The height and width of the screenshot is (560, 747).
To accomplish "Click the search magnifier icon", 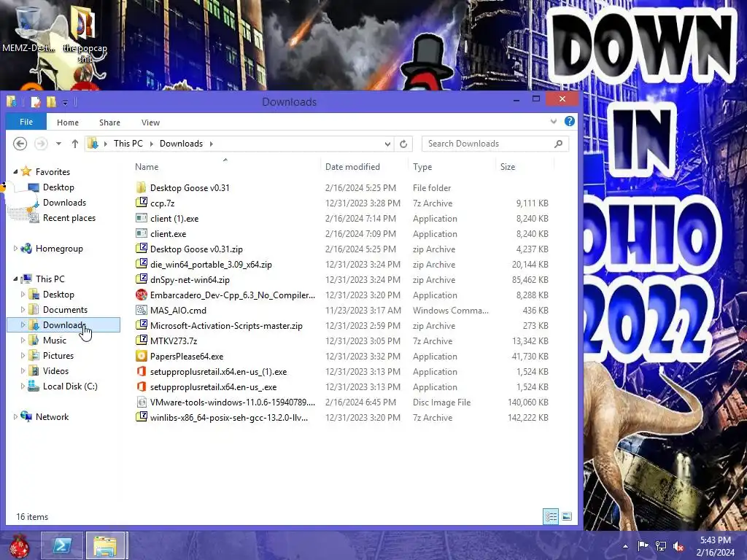I will pyautogui.click(x=558, y=144).
